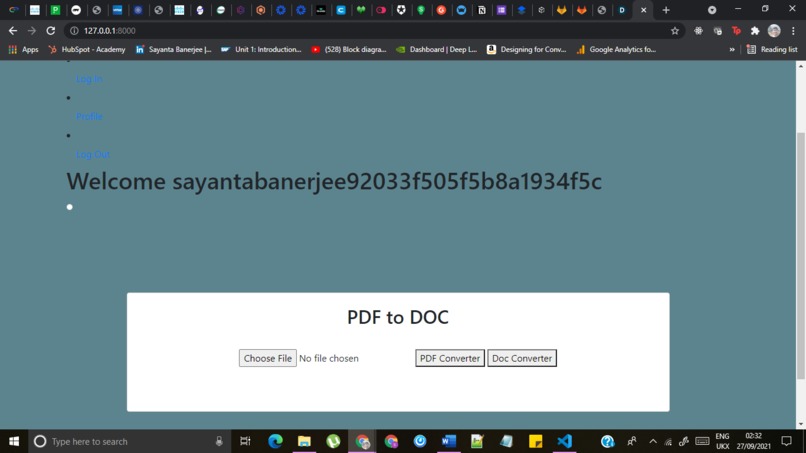
Task: Open the Windows Start menu
Action: point(14,441)
